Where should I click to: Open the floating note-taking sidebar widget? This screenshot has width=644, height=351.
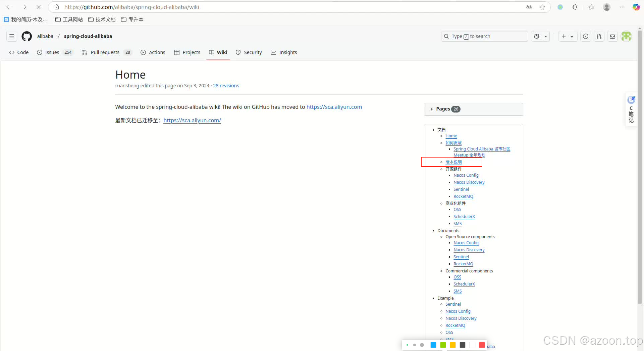tap(631, 109)
